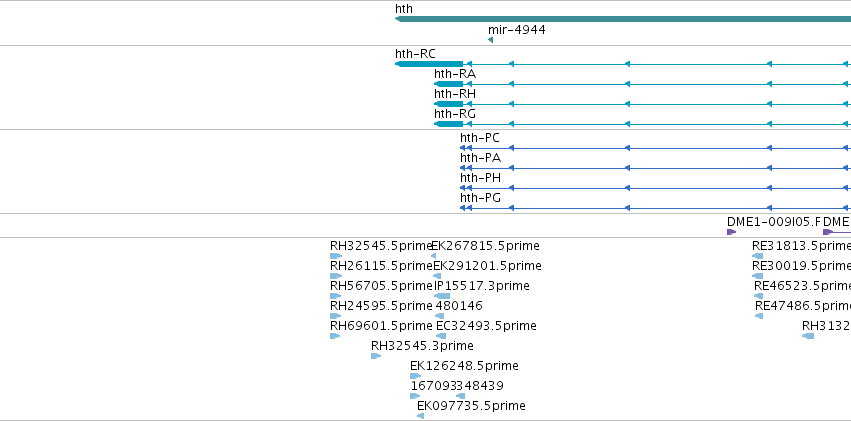Click the IP15517.3prime label
Viewport: 851px width, 421px height.
482,286
